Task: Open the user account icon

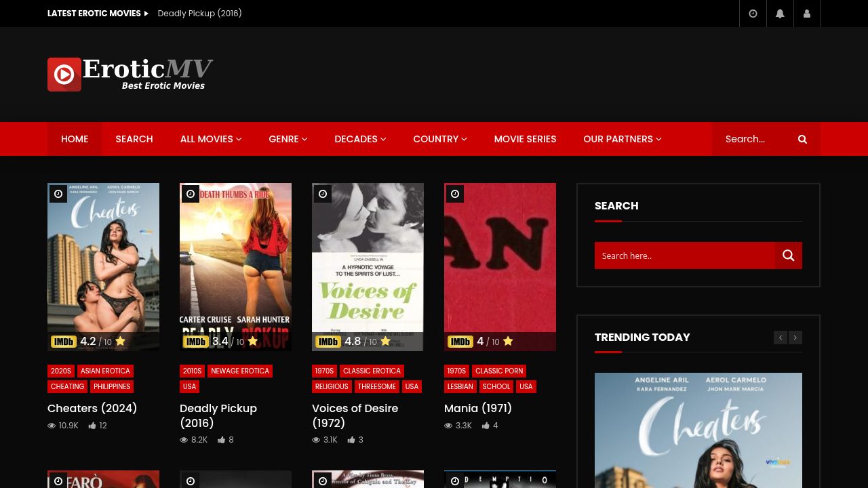Action: click(807, 14)
